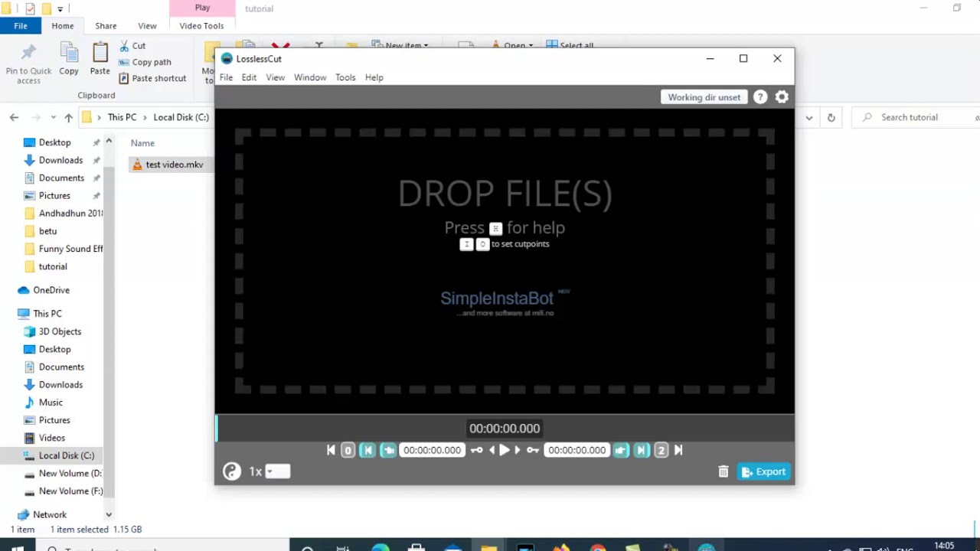The width and height of the screenshot is (980, 551).
Task: Seek to the next keyframe
Action: tap(532, 450)
